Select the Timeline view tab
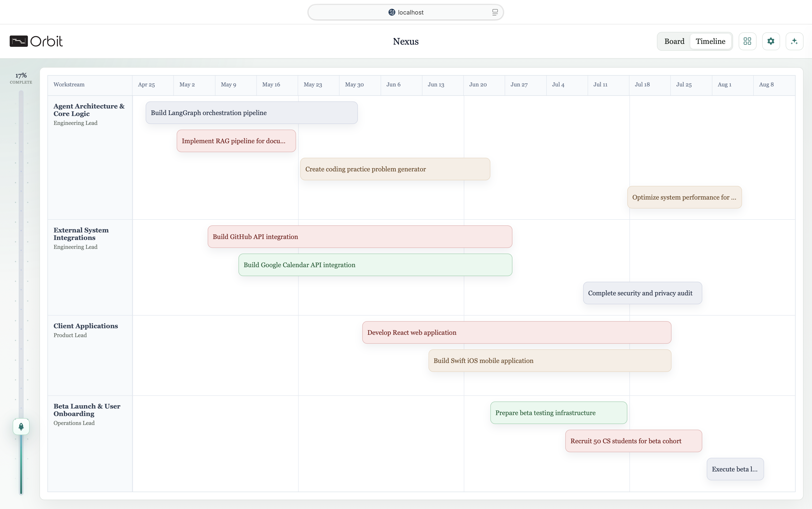 (x=710, y=41)
